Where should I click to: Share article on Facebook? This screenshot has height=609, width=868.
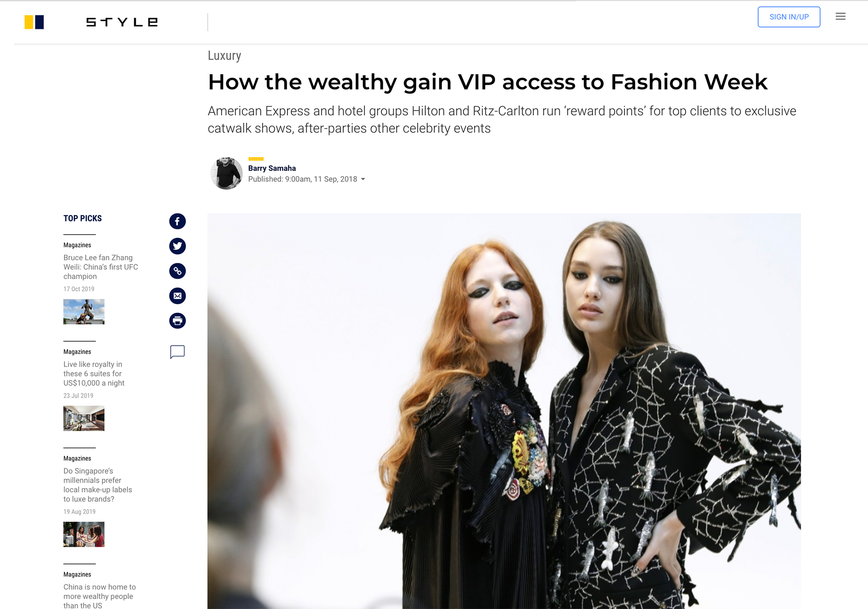[x=177, y=221]
